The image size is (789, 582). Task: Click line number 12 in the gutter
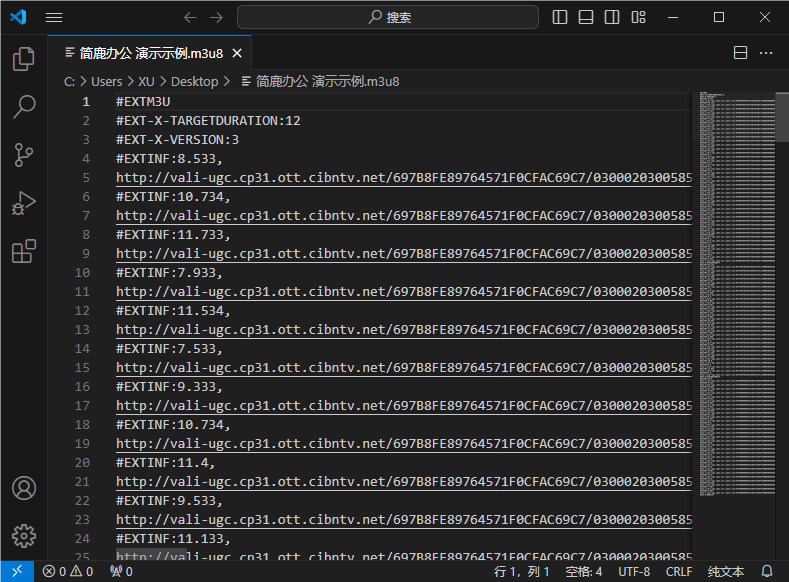click(82, 310)
